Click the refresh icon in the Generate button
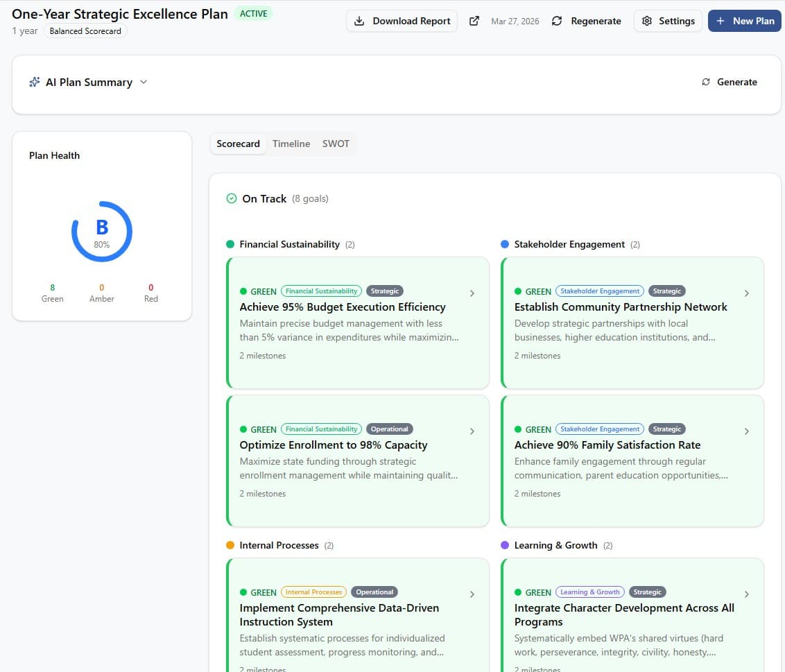The image size is (785, 672). tap(706, 82)
